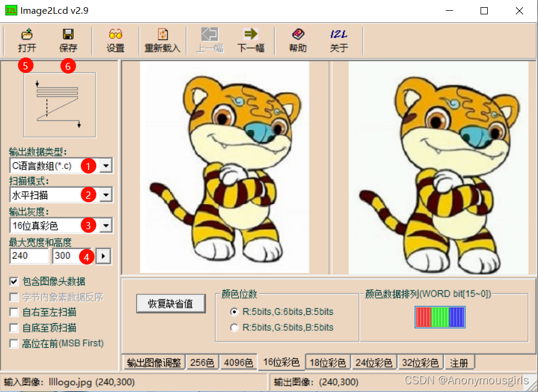Click 上一幅 (Previous image) toolbar icon
The image size is (538, 392).
(x=209, y=40)
